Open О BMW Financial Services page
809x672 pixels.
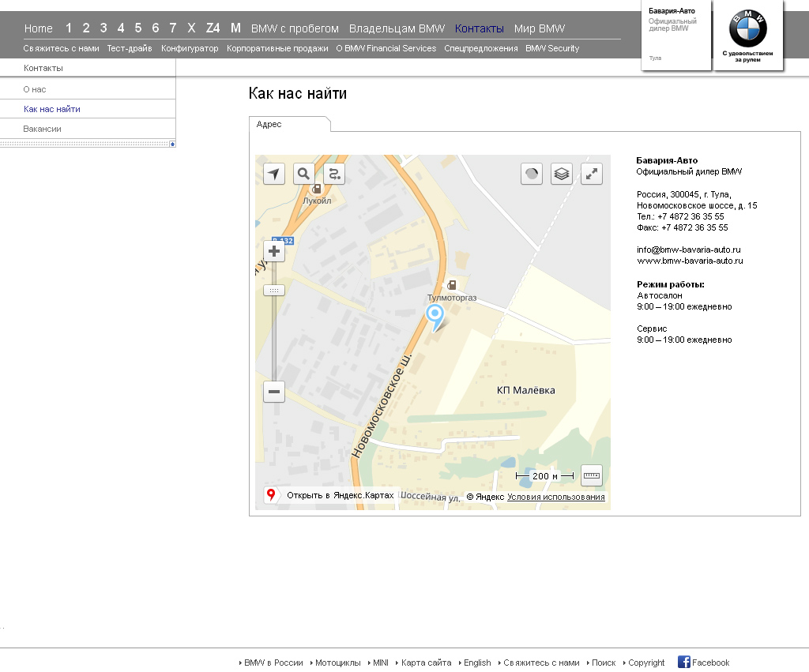[386, 48]
